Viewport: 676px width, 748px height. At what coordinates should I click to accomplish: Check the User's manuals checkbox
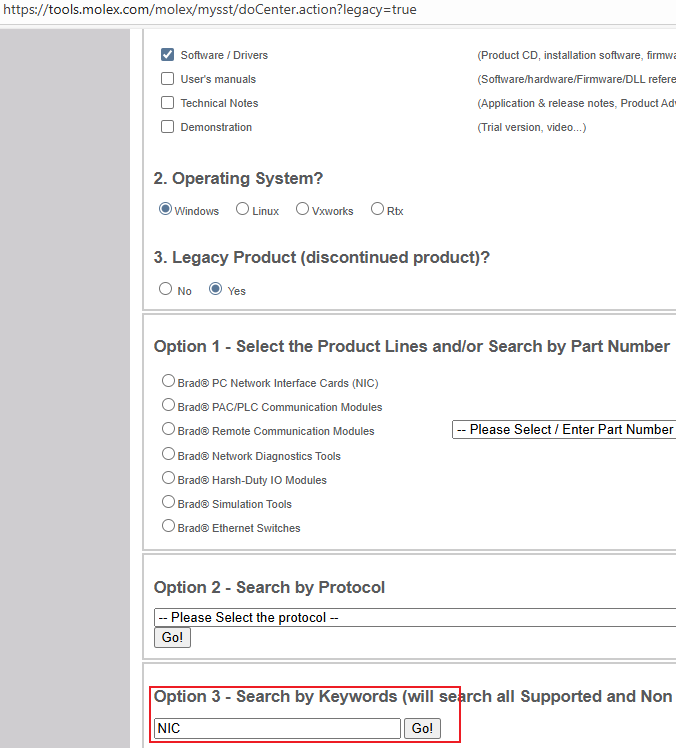click(x=167, y=78)
